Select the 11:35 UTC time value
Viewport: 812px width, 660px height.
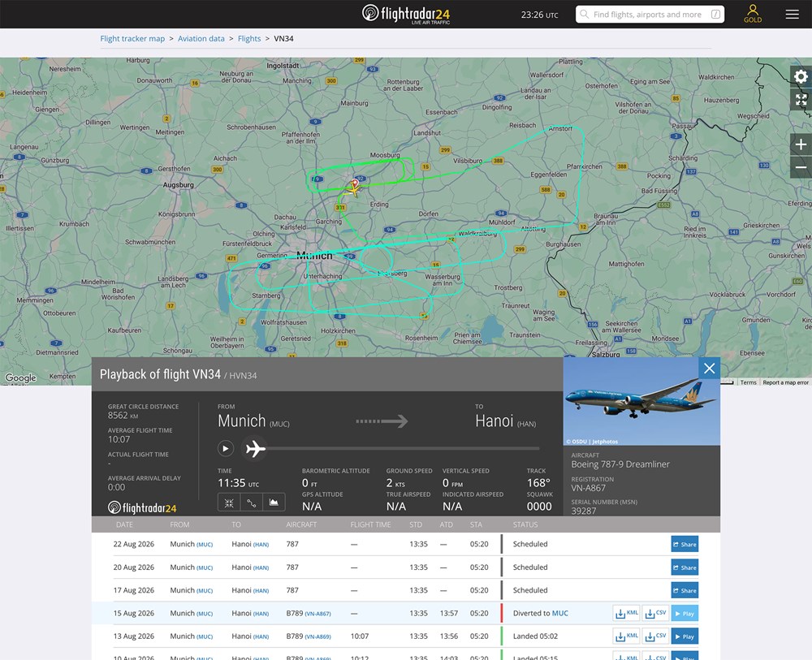coord(238,483)
